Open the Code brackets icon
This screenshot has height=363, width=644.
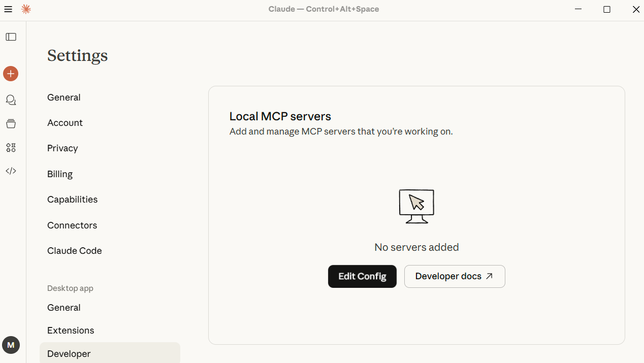[x=11, y=171]
